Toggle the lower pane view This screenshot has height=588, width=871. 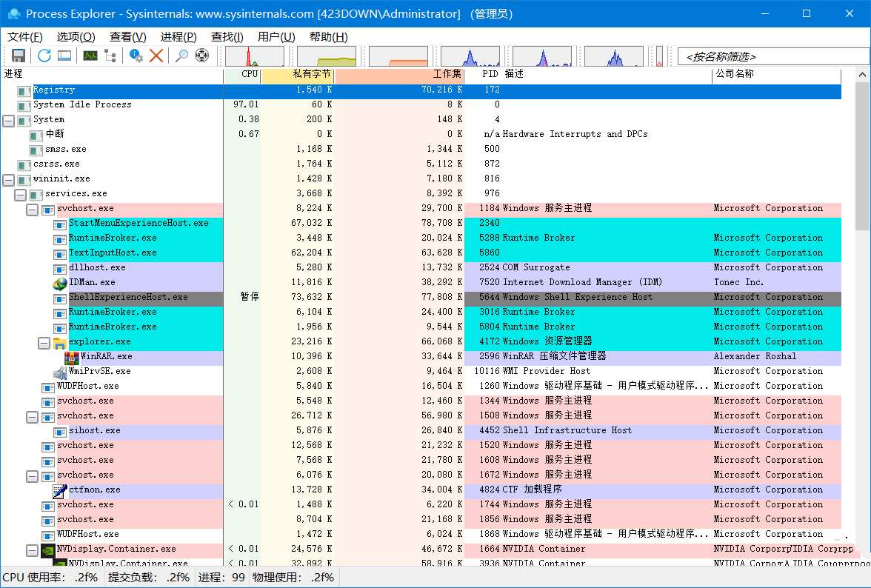coord(64,55)
